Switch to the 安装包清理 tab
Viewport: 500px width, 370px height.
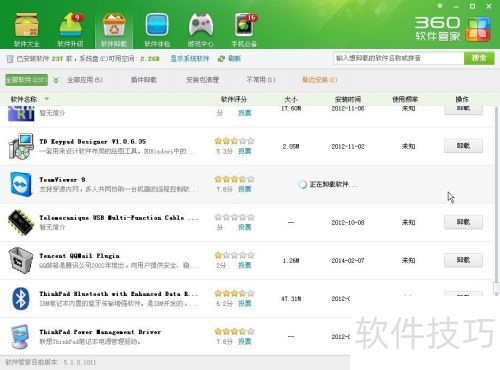coord(202,80)
